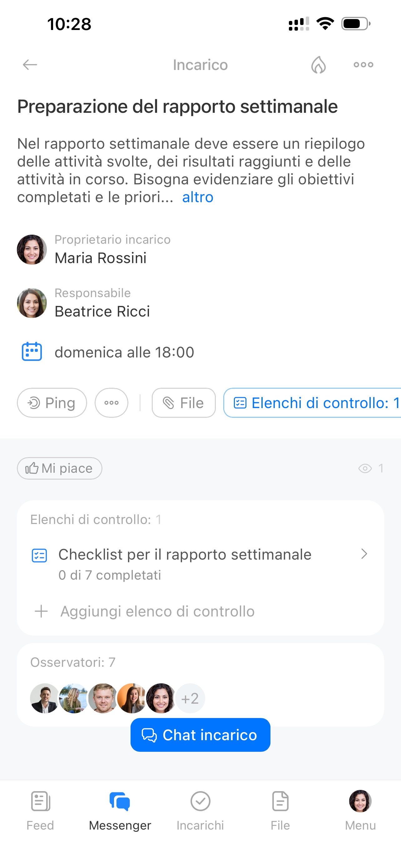Image resolution: width=401 pixels, height=868 pixels.
Task: Select the Elenchi di controllo chip
Action: pyautogui.click(x=312, y=403)
